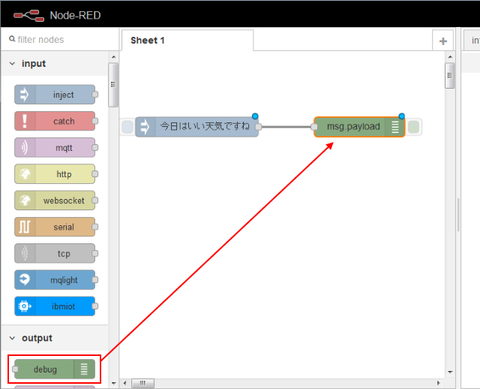Click the palette vertical scrollbar handle

(113, 85)
